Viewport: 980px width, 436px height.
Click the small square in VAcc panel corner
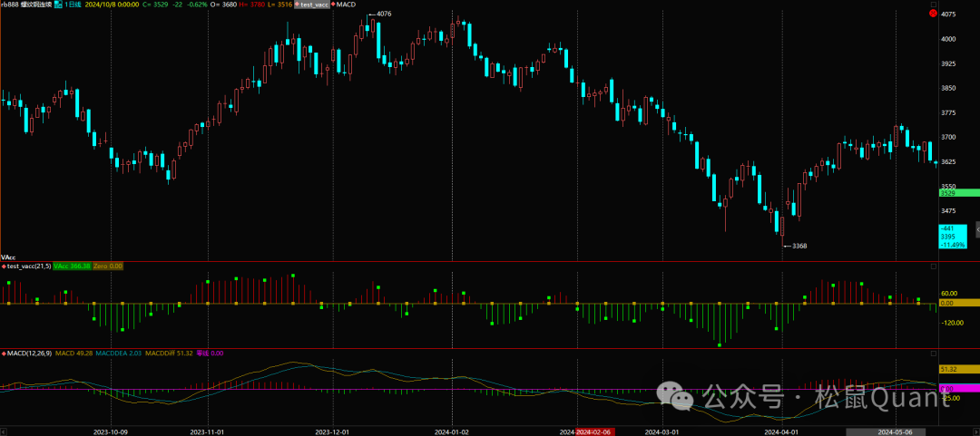point(933,266)
